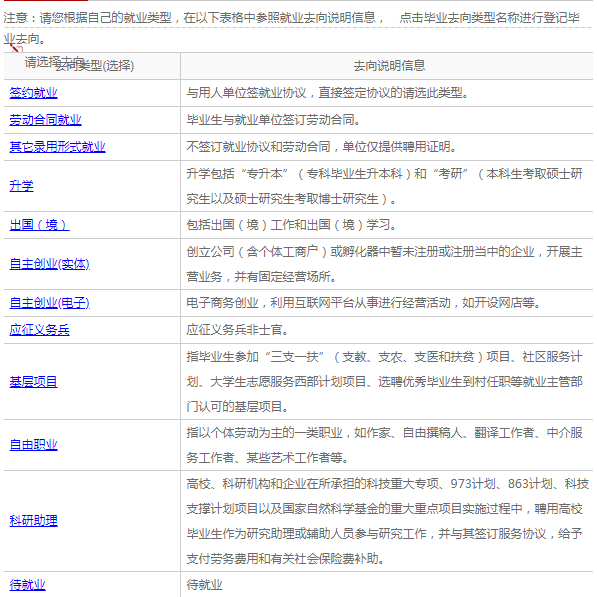The image size is (597, 597).
Task: Click the 应征义务兵 link
Action: pos(40,330)
